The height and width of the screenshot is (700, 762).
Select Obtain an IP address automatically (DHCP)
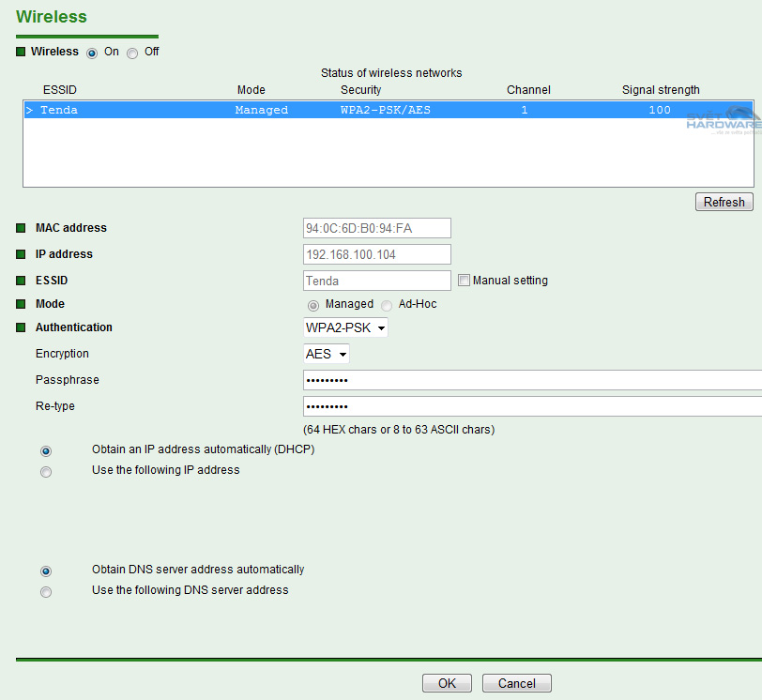(x=46, y=451)
